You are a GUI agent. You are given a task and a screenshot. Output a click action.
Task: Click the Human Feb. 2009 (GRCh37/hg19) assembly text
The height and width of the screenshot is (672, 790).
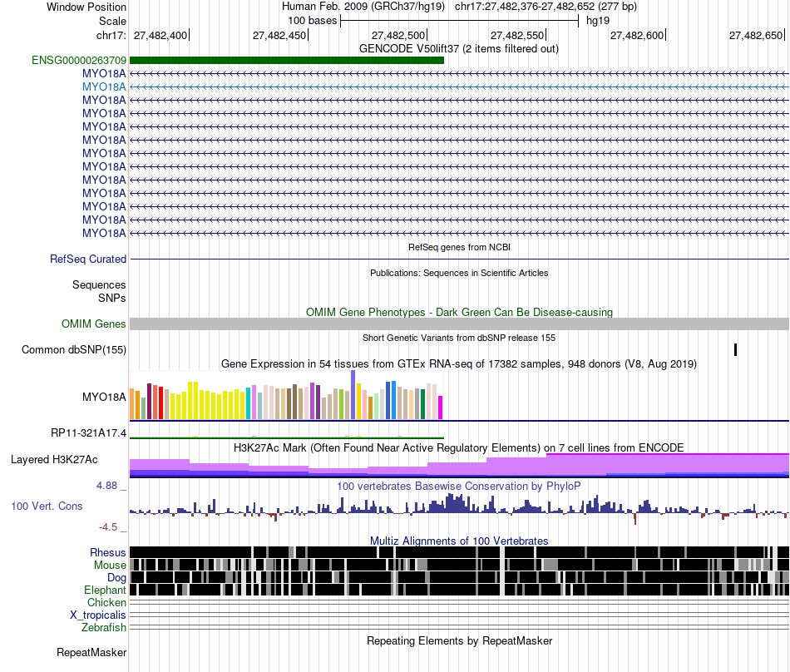click(363, 7)
